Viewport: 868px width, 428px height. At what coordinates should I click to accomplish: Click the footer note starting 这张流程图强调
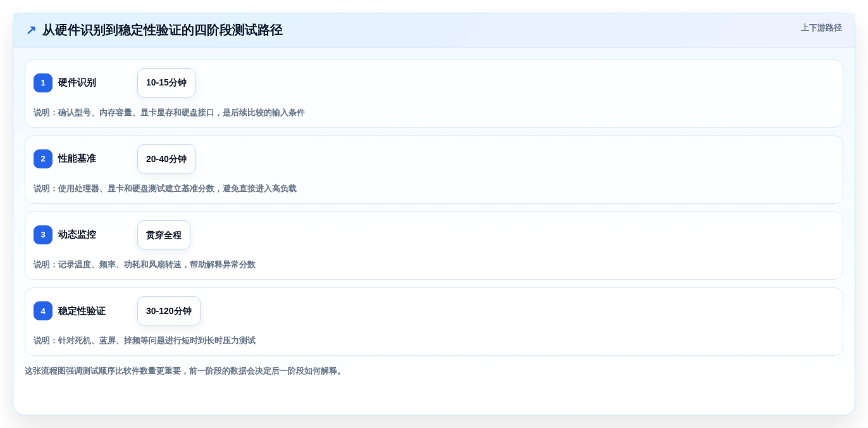pos(185,371)
